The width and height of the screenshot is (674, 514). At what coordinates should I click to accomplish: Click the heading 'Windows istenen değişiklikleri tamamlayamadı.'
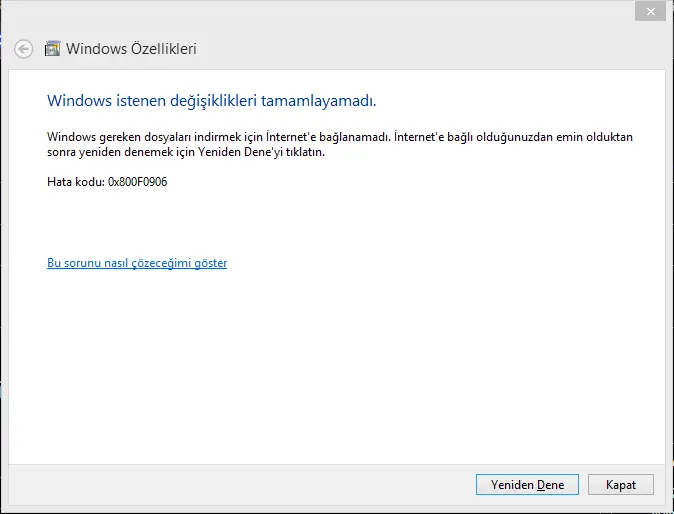(x=211, y=101)
